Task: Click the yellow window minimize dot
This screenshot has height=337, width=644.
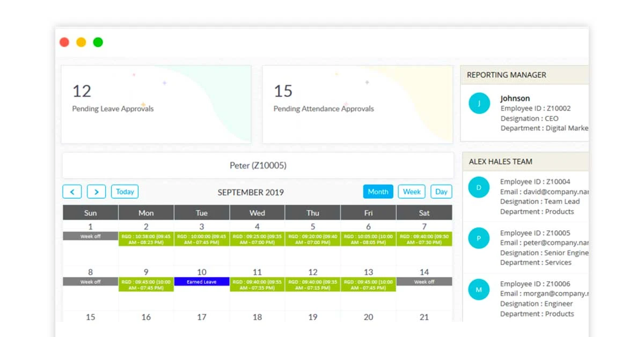Action: pyautogui.click(x=81, y=42)
